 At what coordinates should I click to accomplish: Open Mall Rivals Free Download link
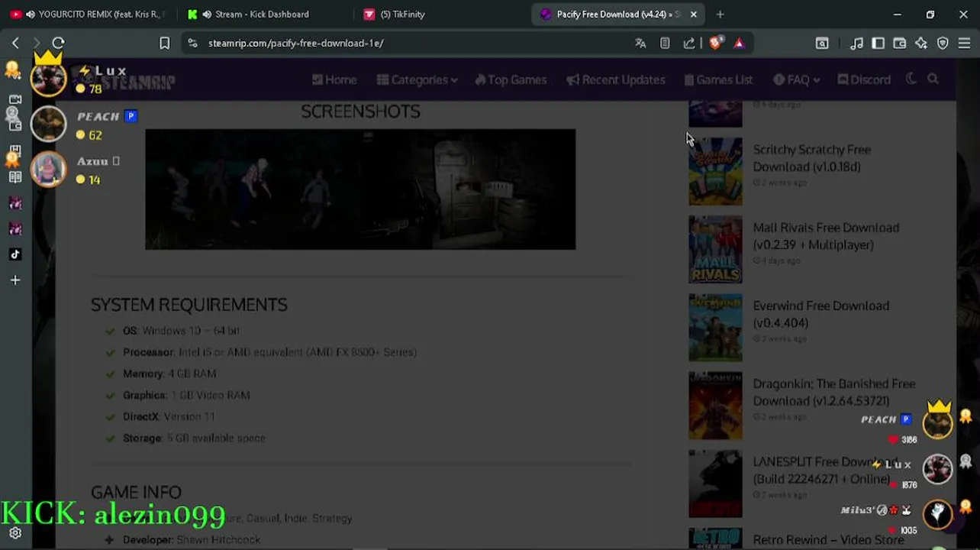[826, 236]
